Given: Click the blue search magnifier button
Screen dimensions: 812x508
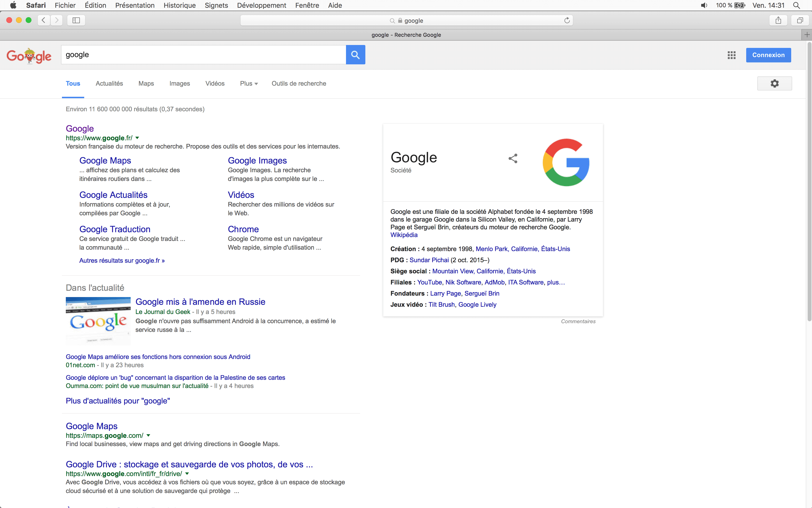Looking at the screenshot, I should click(x=355, y=55).
